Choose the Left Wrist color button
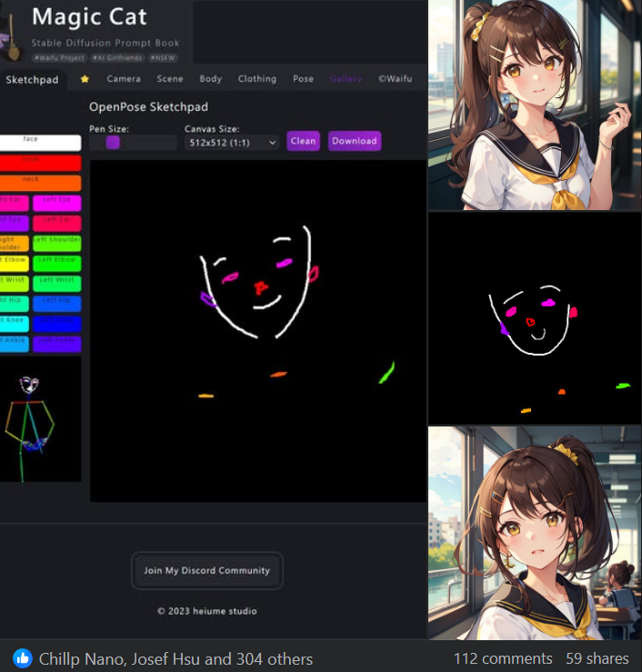 pyautogui.click(x=57, y=283)
